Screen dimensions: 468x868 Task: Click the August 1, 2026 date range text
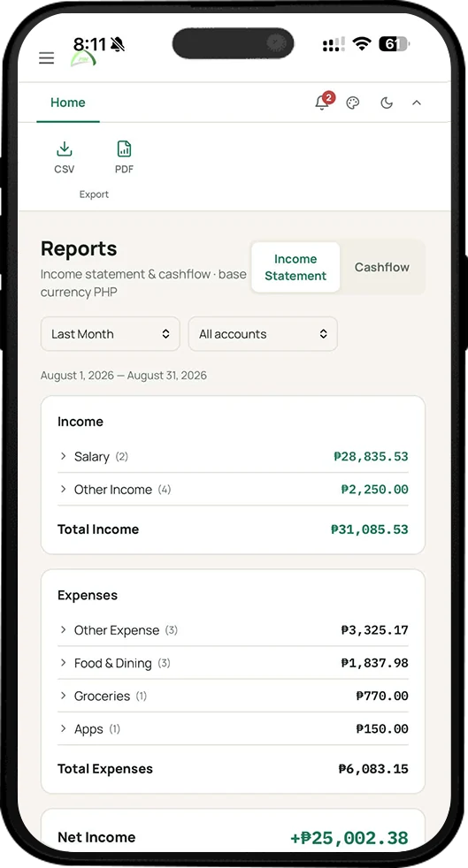click(x=124, y=376)
